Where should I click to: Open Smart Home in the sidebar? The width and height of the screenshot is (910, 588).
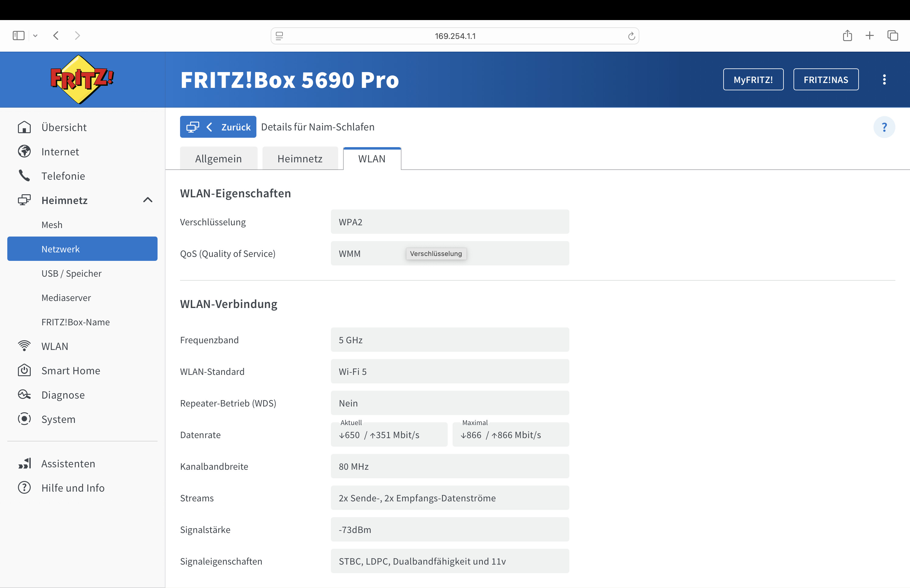71,370
